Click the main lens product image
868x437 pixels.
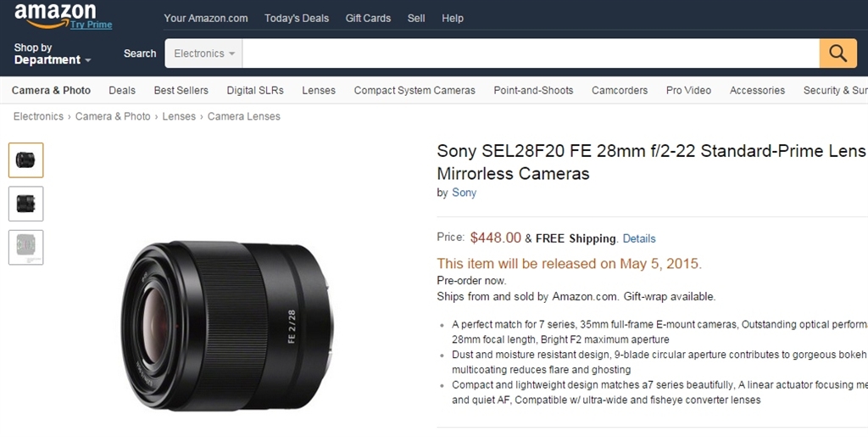(x=225, y=326)
